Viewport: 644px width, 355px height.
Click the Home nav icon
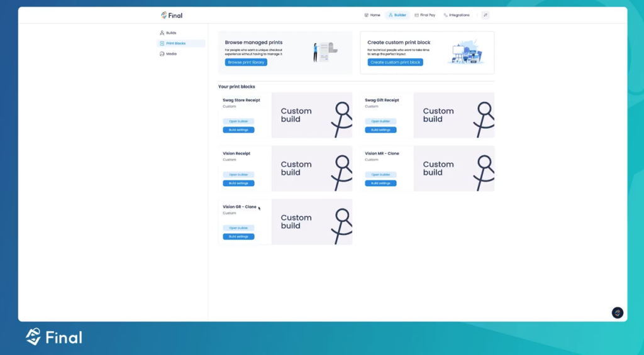coord(367,15)
